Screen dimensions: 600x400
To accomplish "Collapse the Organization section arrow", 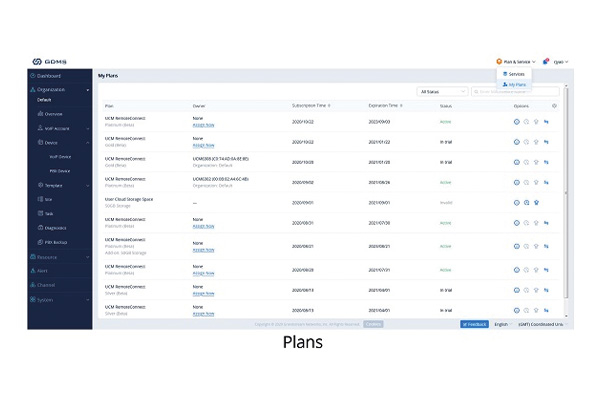I will click(88, 90).
